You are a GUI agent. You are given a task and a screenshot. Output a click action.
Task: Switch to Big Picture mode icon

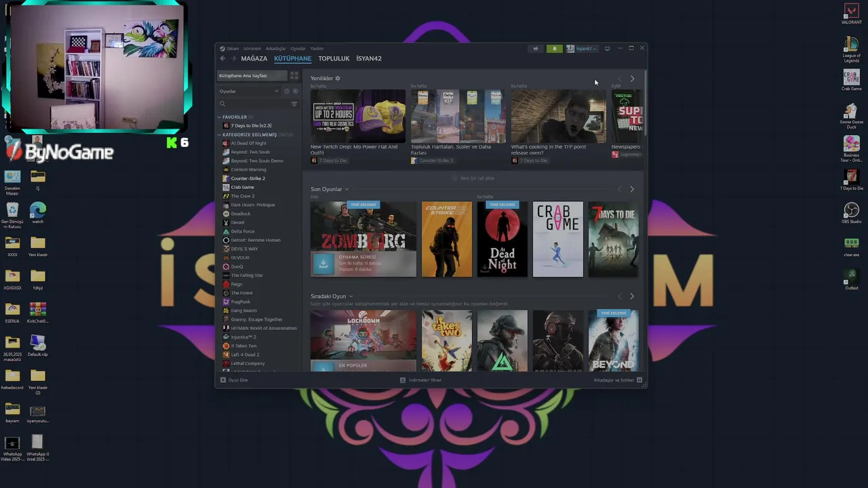607,49
